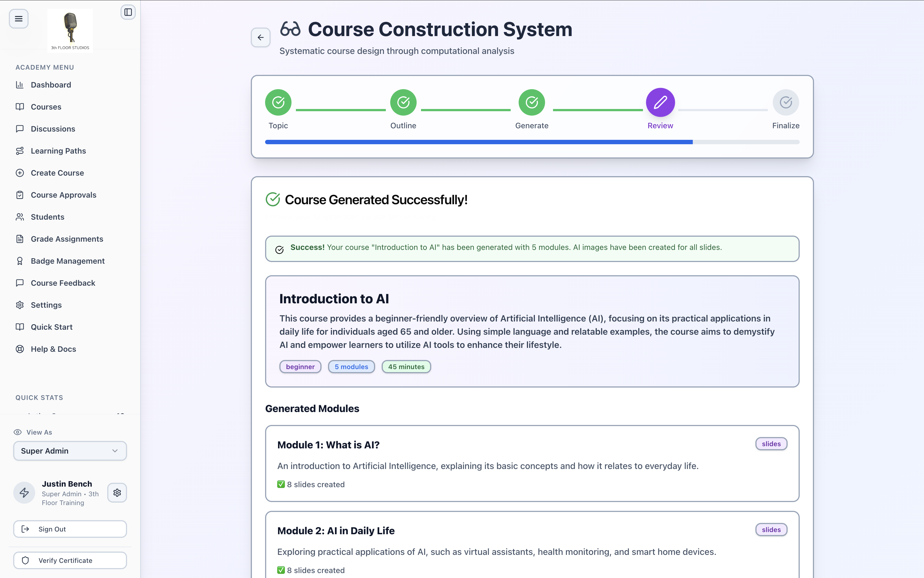Toggle the sidebar collapse panel icon
Image resolution: width=924 pixels, height=578 pixels.
pos(128,12)
